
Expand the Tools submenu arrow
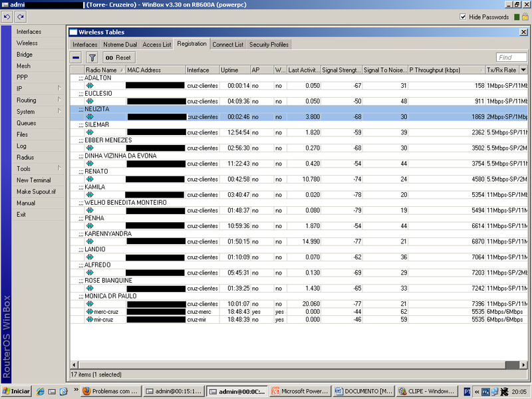tap(59, 168)
